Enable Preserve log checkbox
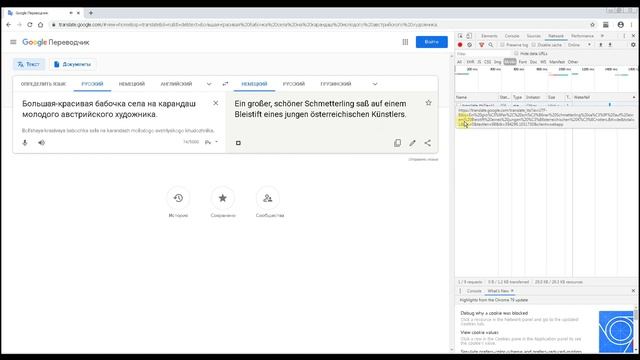The width and height of the screenshot is (640, 360). [502, 45]
